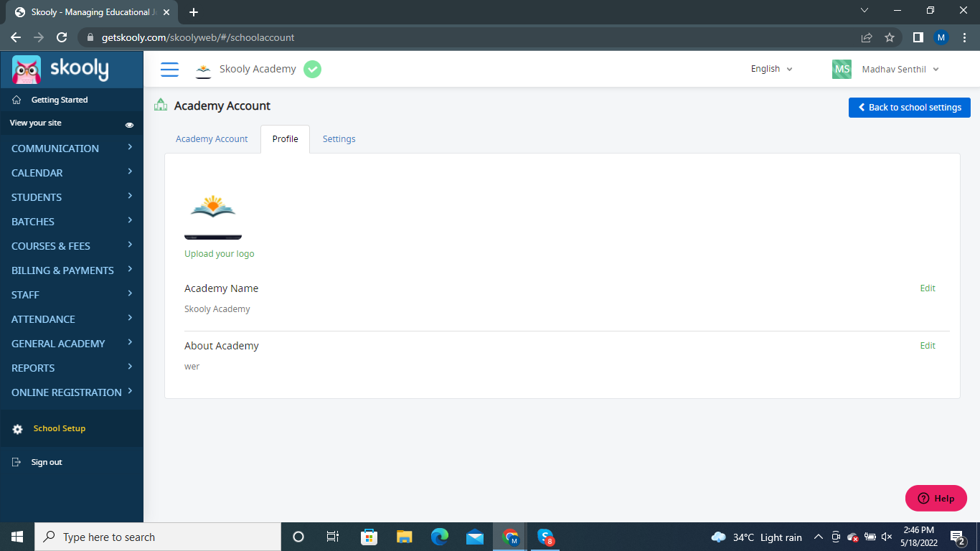Open Microsoft Edge from taskbar
The width and height of the screenshot is (980, 551).
pos(440,537)
